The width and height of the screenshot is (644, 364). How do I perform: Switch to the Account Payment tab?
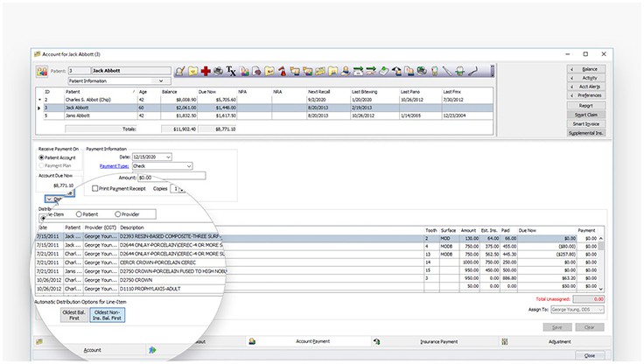pyautogui.click(x=312, y=341)
